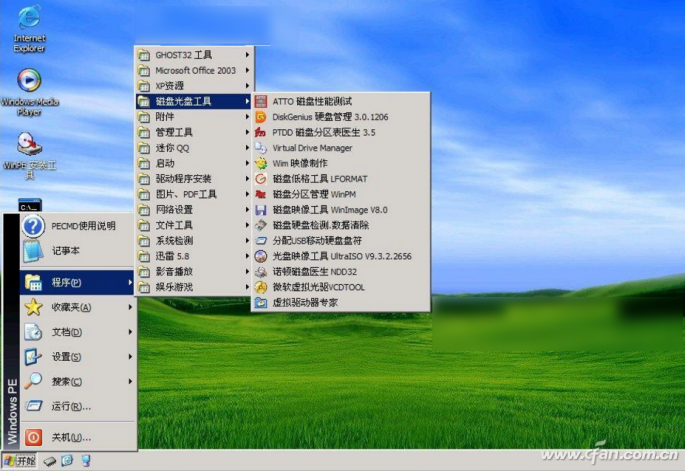The width and height of the screenshot is (685, 471).
Task: Click ATTO disk benchmark icon
Action: [261, 101]
